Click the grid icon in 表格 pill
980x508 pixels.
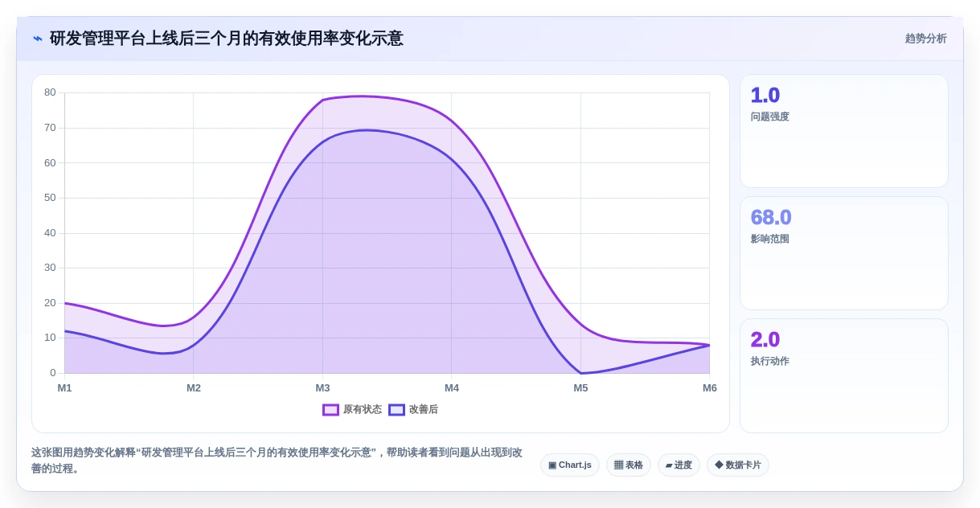click(618, 465)
